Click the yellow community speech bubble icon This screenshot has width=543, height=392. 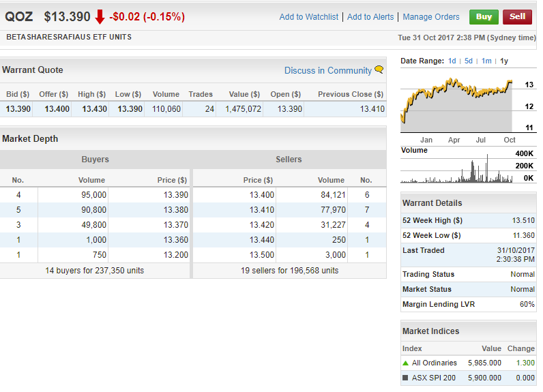click(379, 70)
